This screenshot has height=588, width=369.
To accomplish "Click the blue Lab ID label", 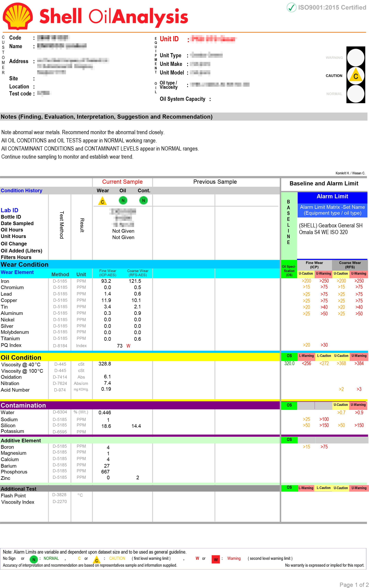I will pos(9,210).
